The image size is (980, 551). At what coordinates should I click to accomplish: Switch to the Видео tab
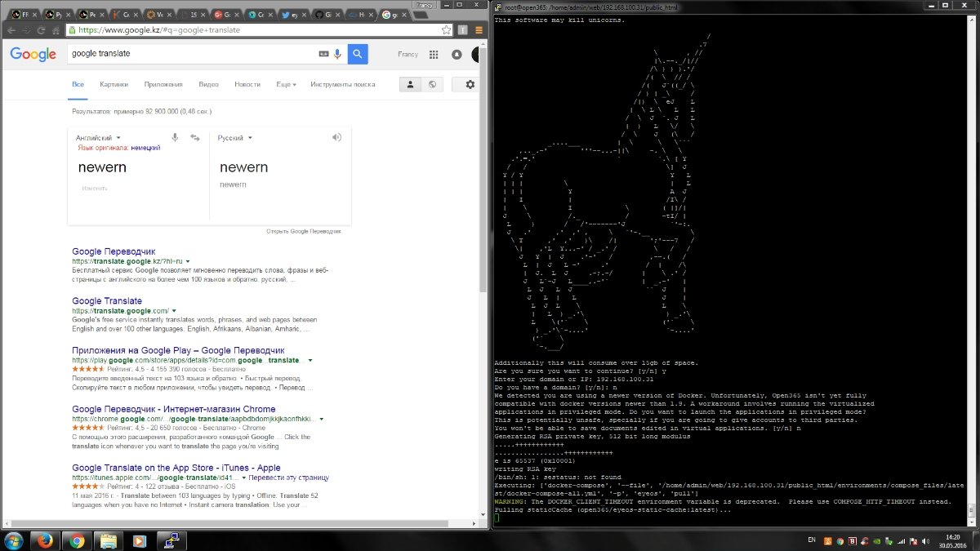pyautogui.click(x=208, y=84)
